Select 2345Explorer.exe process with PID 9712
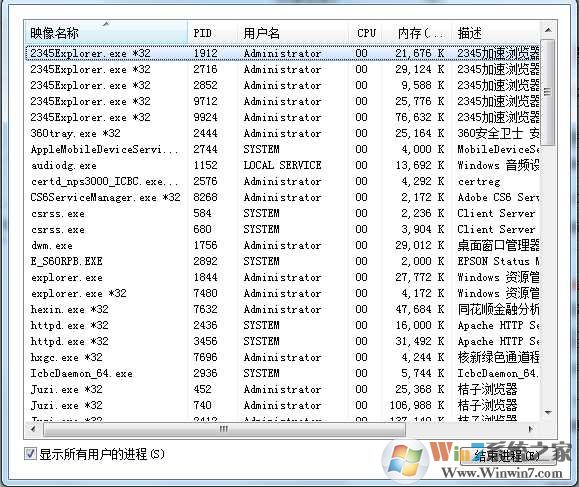The width and height of the screenshot is (579, 487). (x=282, y=101)
